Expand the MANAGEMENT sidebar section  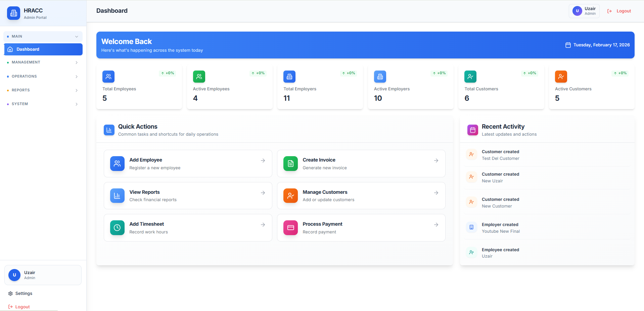click(x=43, y=62)
